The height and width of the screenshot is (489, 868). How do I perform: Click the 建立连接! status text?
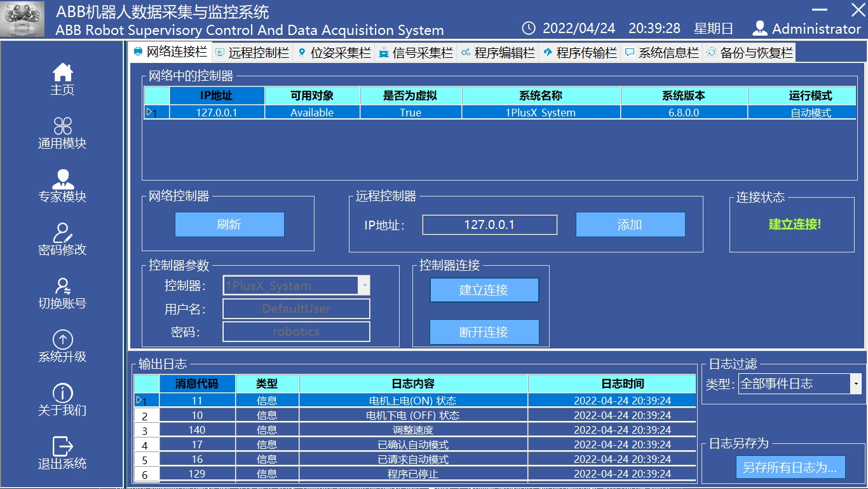click(795, 224)
